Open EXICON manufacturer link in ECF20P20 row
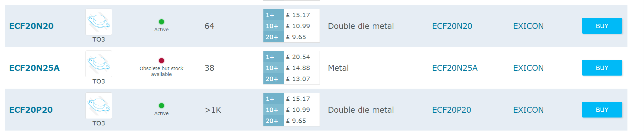 [x=528, y=110]
